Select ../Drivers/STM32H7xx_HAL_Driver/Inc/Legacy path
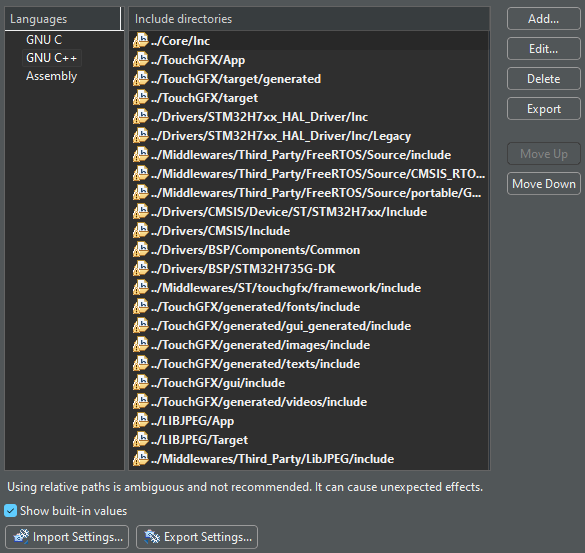Image resolution: width=585 pixels, height=553 pixels. point(281,136)
